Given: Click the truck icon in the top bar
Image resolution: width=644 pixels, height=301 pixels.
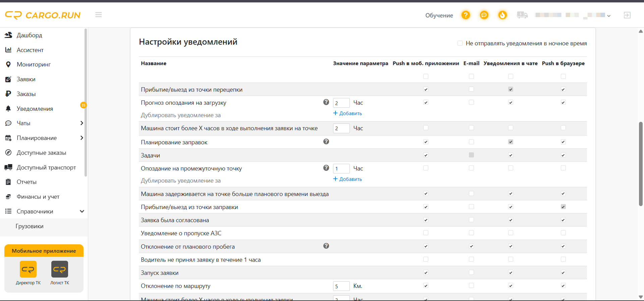Looking at the screenshot, I should 522,15.
